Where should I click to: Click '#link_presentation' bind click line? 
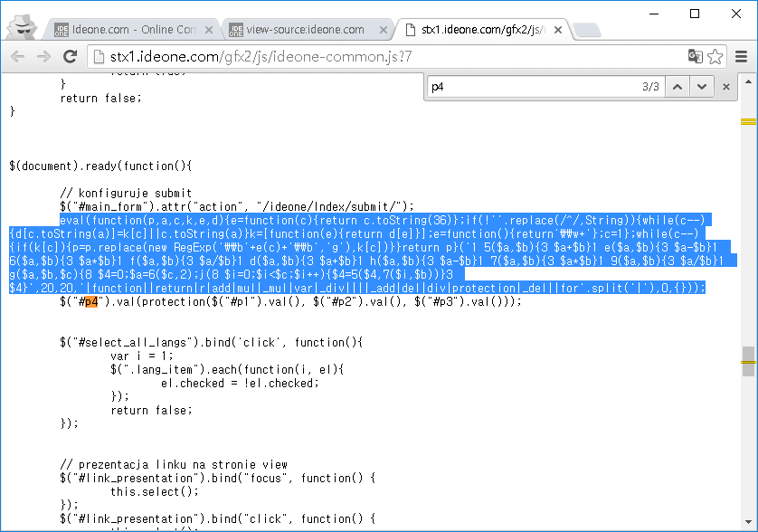click(217, 519)
